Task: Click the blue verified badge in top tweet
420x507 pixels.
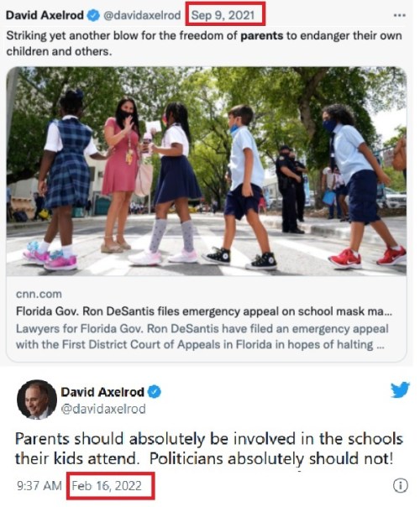Action: pyautogui.click(x=93, y=15)
